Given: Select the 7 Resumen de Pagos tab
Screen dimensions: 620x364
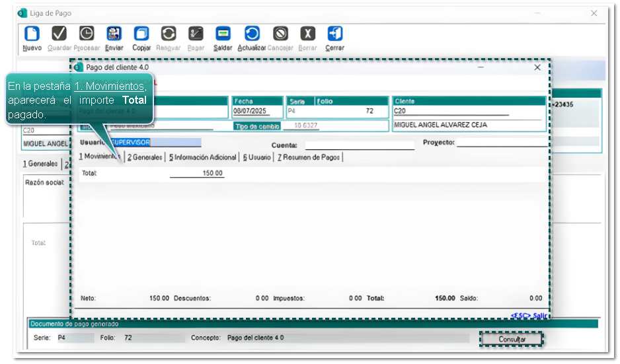Looking at the screenshot, I should [309, 157].
